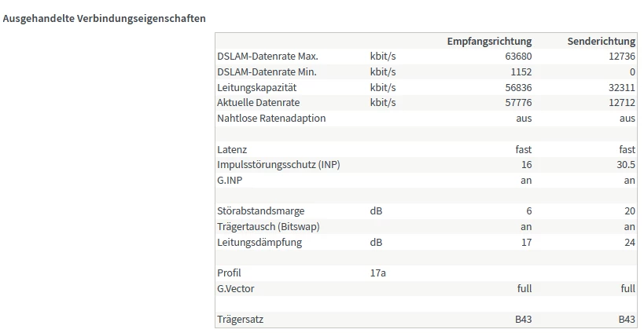Select the Leitungsdämpfung row label
Image resolution: width=644 pixels, height=333 pixels.
point(259,242)
